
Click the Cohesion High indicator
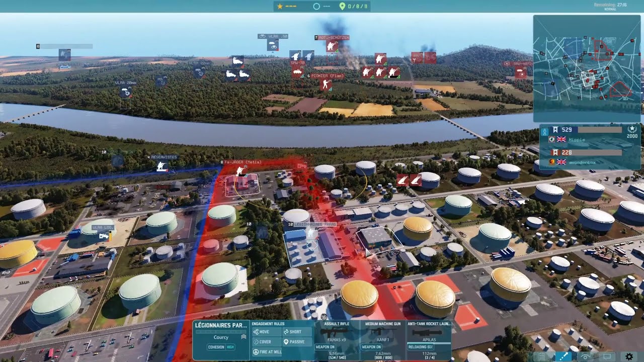coord(221,347)
